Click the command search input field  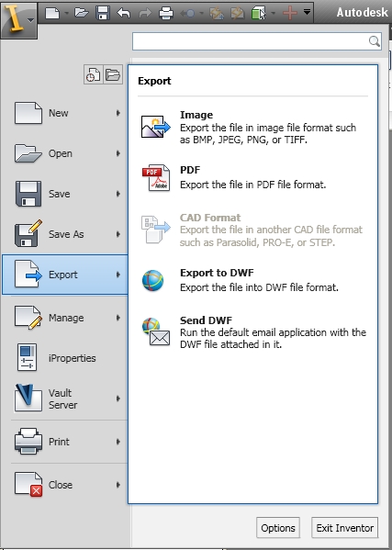[257, 41]
